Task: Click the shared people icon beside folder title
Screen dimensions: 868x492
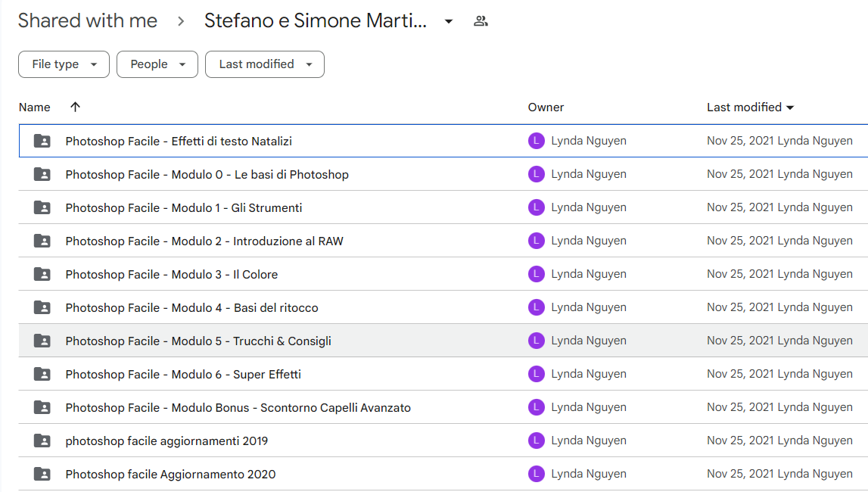Action: click(481, 22)
